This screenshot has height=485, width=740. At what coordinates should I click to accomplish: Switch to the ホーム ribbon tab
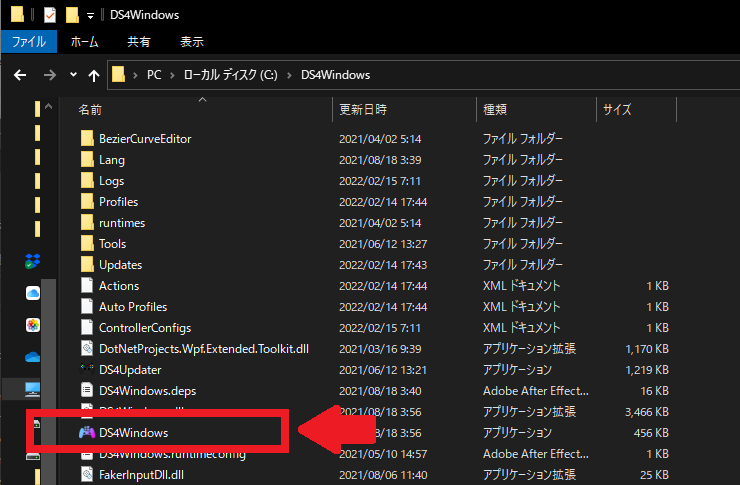(x=84, y=42)
